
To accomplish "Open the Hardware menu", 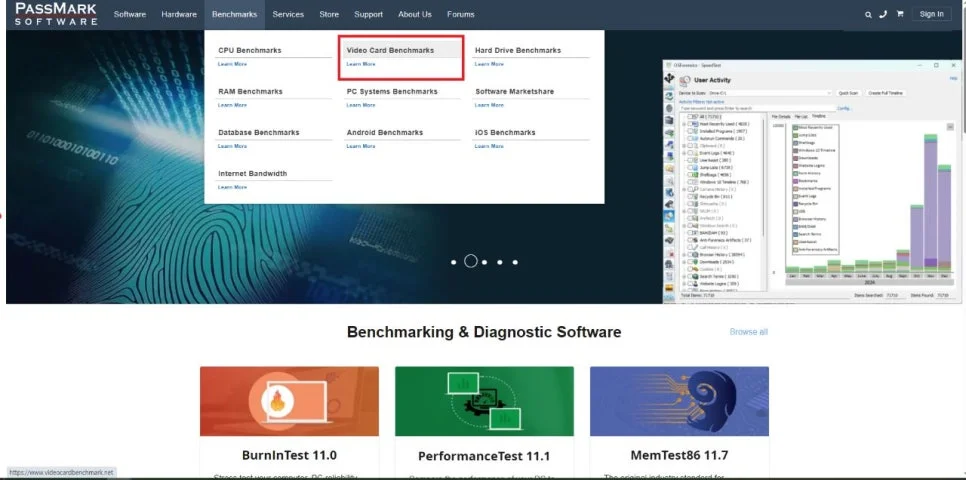I will pyautogui.click(x=179, y=14).
